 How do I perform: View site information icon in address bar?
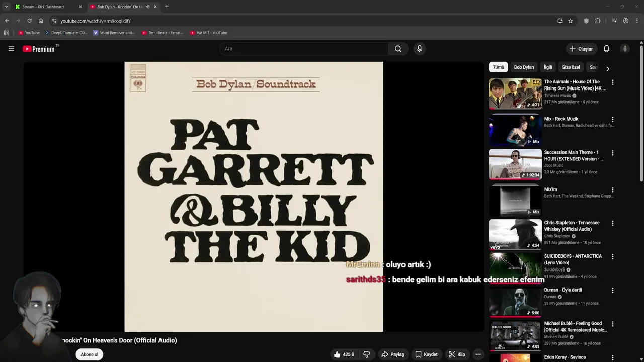(x=54, y=21)
